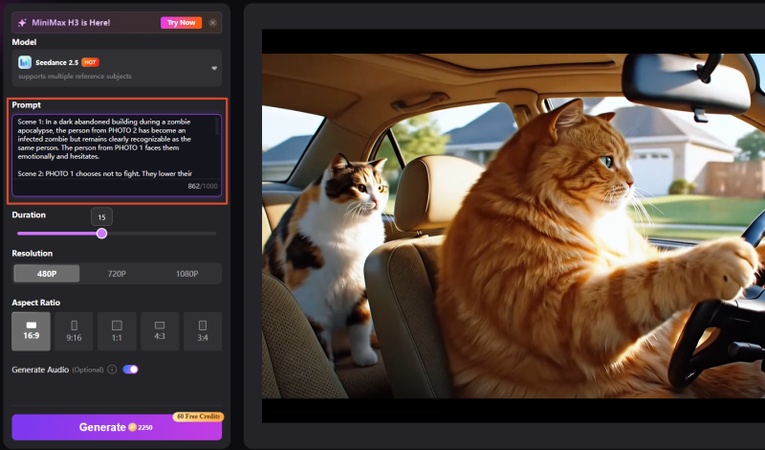Click the Duration value box showing 15
Screen dimensions: 765x450
[x=101, y=217]
